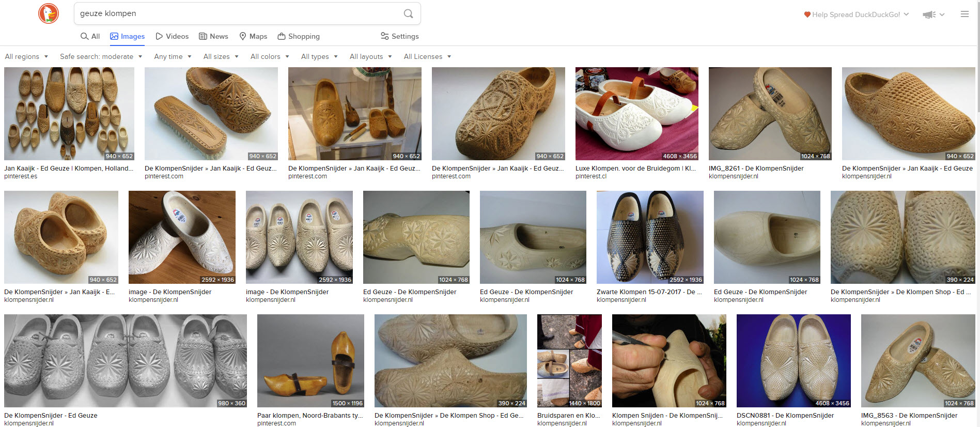Viewport: 980px width, 427px height.
Task: Open the four-photo collage thumbnail
Action: pyautogui.click(x=569, y=361)
